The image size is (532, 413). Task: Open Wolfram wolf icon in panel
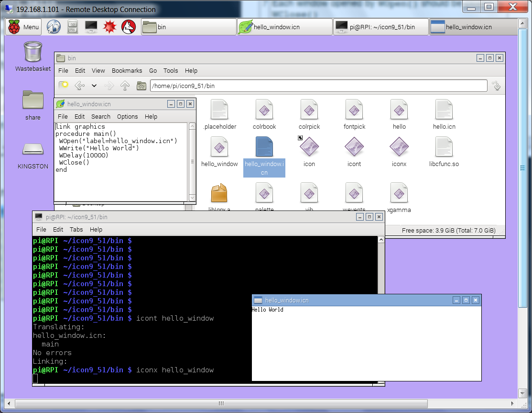coord(129,27)
